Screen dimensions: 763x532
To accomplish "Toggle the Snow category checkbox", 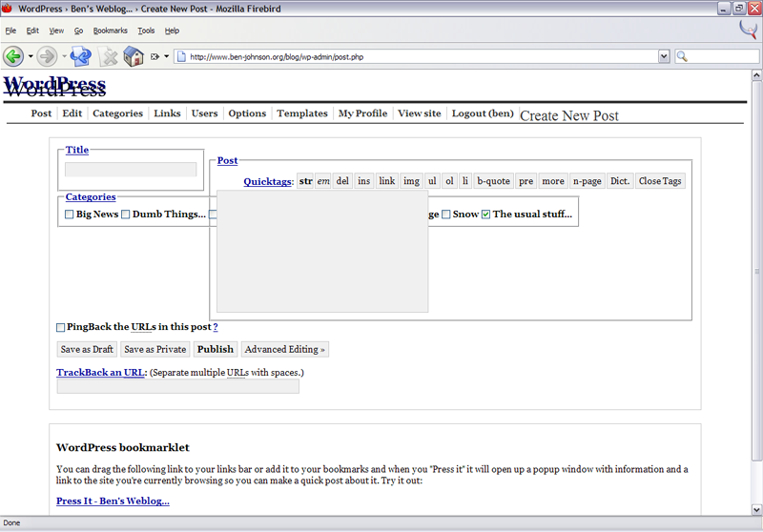I will 445,215.
